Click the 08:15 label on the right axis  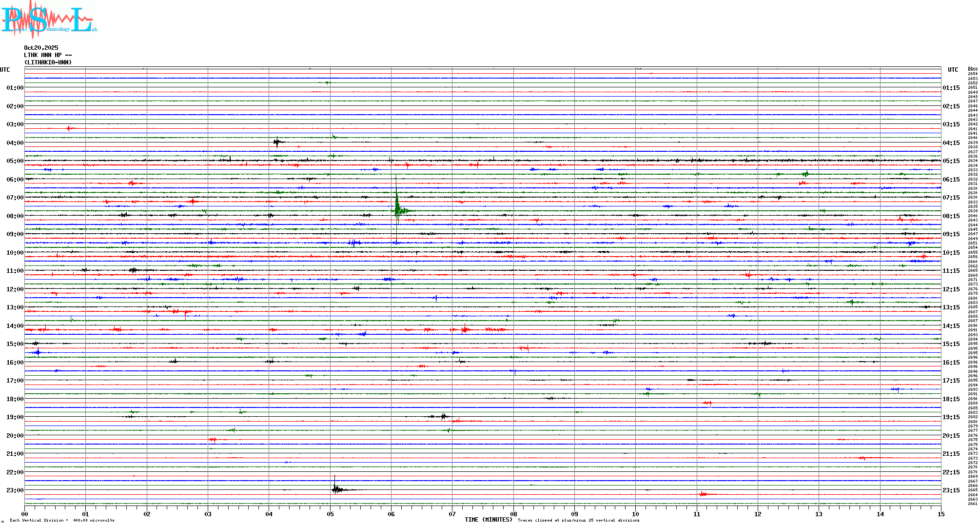tap(951, 216)
